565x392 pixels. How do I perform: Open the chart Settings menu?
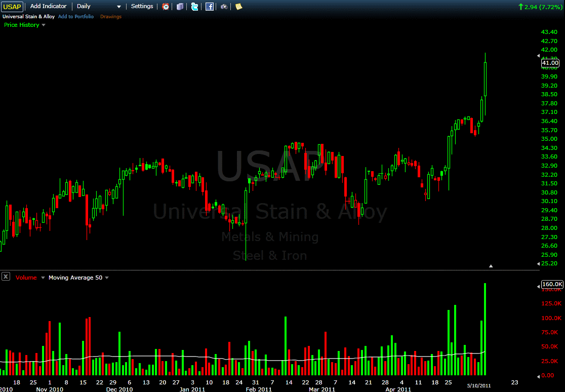pyautogui.click(x=142, y=6)
